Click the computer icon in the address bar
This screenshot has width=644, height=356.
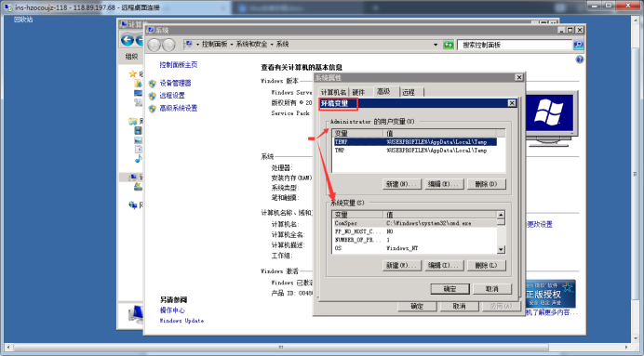pos(189,45)
